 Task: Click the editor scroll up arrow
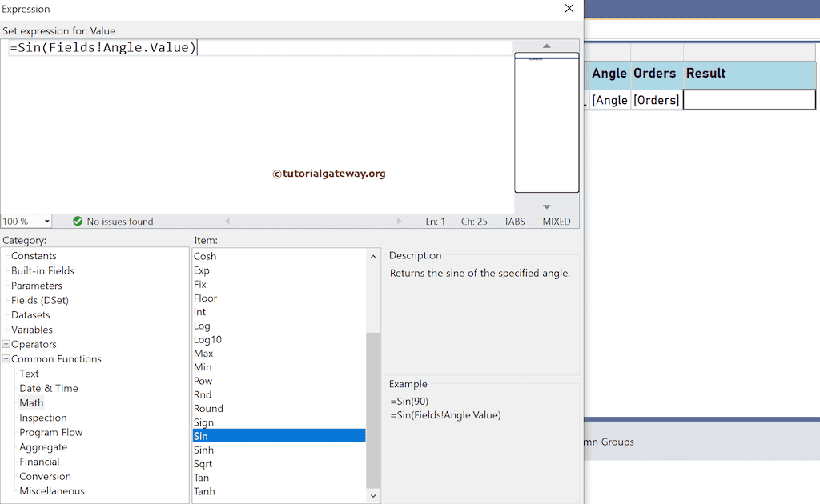pyautogui.click(x=546, y=46)
